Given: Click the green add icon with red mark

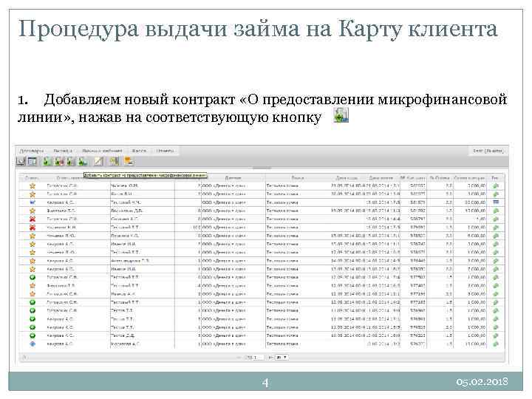Looking at the screenshot, I should (59, 161).
